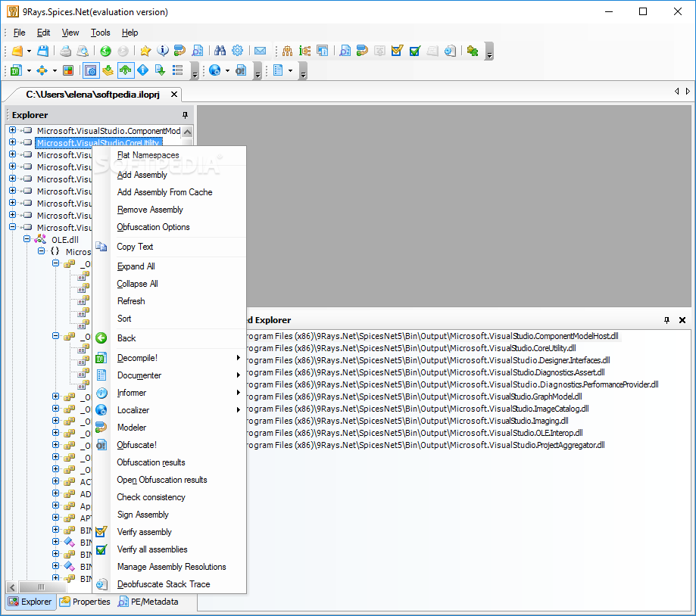Click Explorer tree vertical scrollbar up arrow
696x616 pixels.
click(x=187, y=132)
